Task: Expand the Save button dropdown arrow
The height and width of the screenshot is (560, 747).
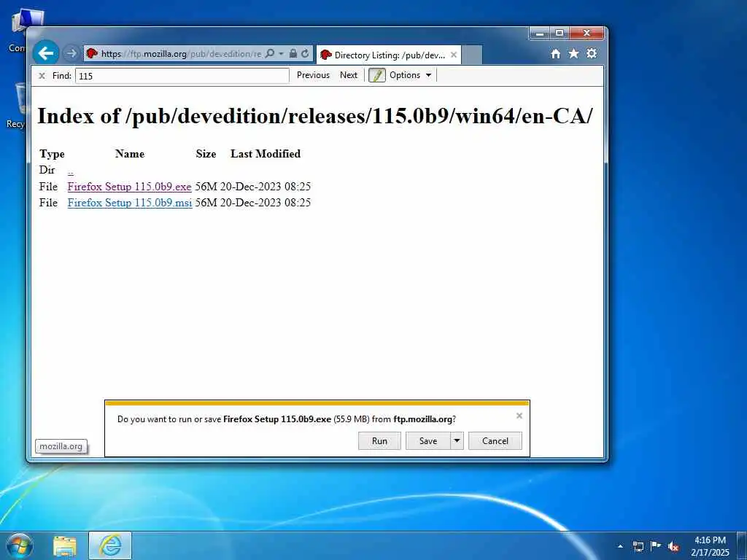Action: click(x=457, y=441)
